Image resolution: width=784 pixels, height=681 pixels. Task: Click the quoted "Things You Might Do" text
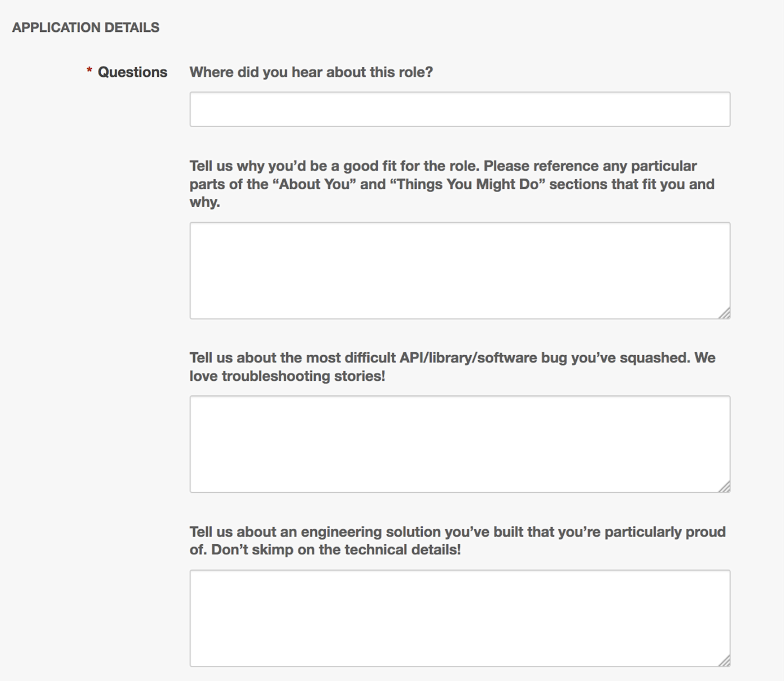coord(467,184)
